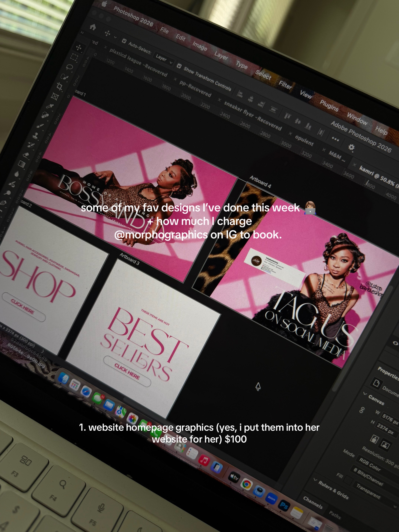Expand the toolbar with double-chevron

point(82,32)
